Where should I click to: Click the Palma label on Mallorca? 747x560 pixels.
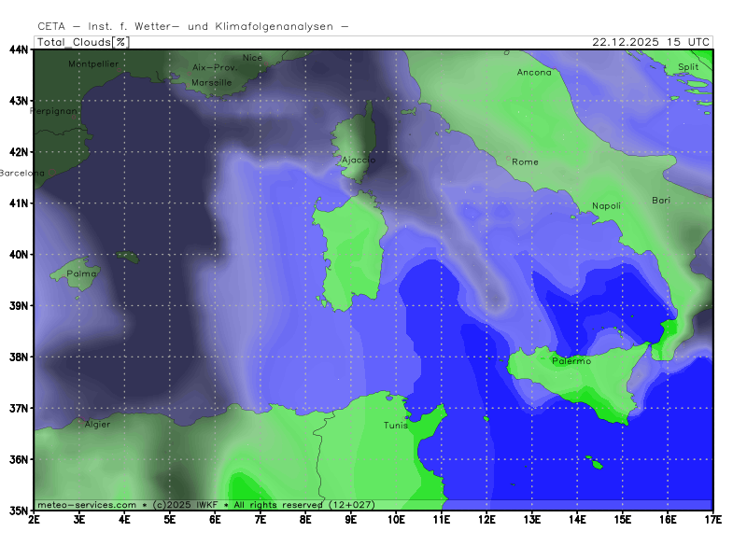pos(82,274)
